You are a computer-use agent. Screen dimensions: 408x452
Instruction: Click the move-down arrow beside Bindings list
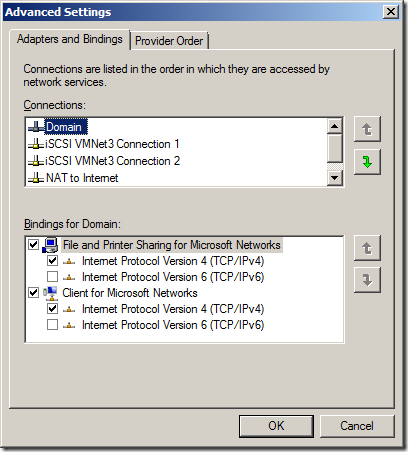[x=367, y=280]
